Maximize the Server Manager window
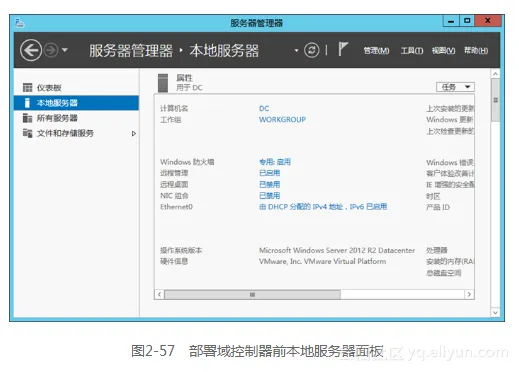 point(467,21)
